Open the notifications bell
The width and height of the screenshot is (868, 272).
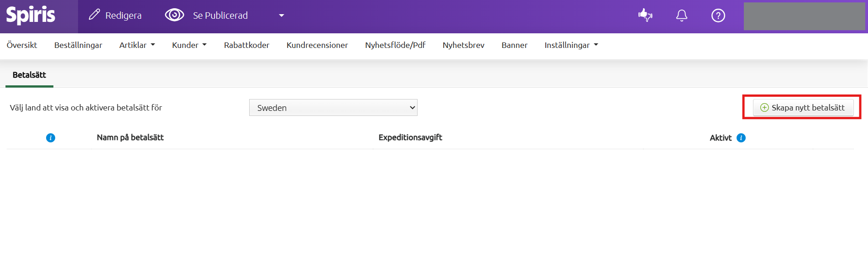tap(681, 16)
